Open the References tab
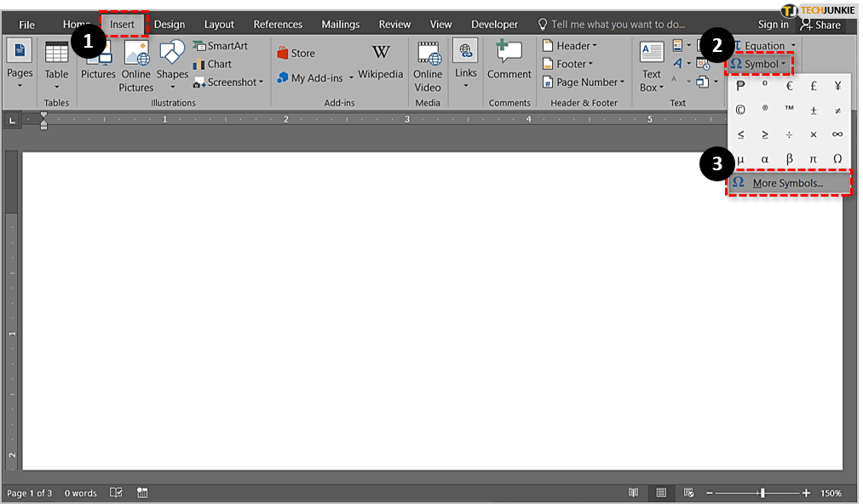Image resolution: width=863 pixels, height=504 pixels. pos(278,25)
